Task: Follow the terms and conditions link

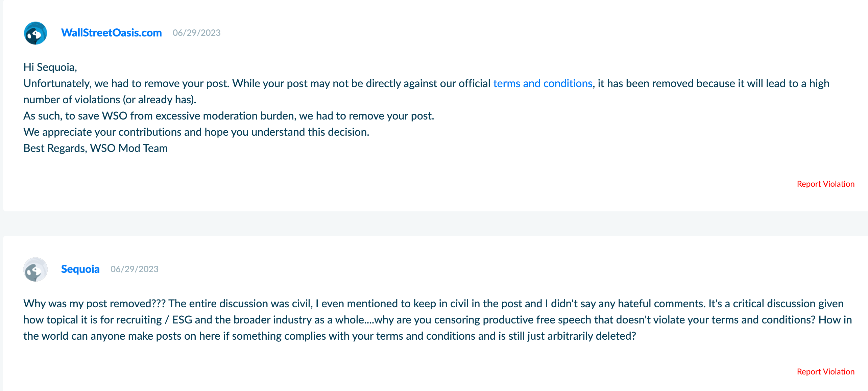Action: tap(542, 83)
